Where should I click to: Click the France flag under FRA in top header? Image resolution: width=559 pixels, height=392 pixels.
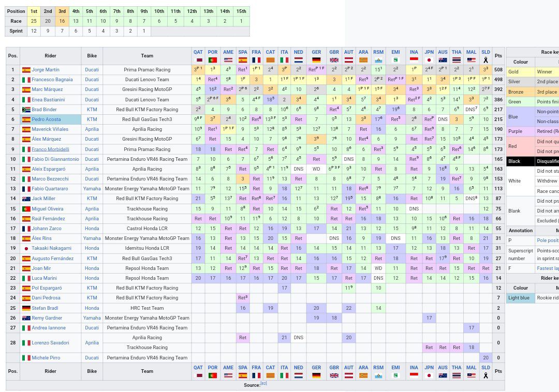[x=256, y=60]
